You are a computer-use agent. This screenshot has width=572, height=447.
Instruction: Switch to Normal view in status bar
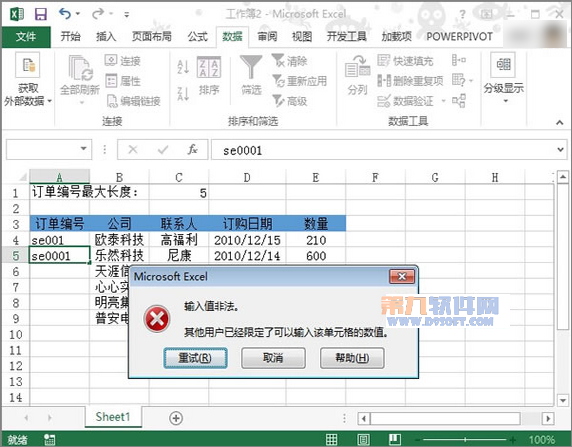(x=331, y=439)
